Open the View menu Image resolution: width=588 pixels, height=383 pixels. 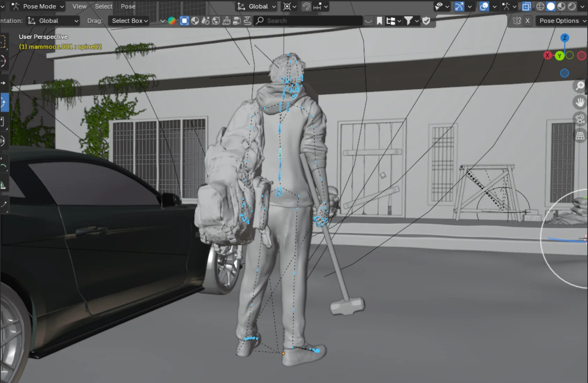[79, 6]
